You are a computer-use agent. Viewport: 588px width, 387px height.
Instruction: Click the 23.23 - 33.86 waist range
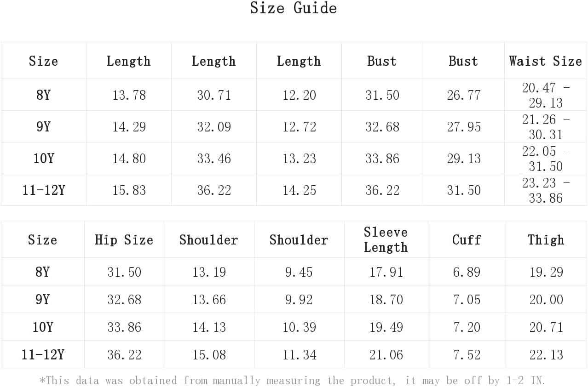coord(546,190)
